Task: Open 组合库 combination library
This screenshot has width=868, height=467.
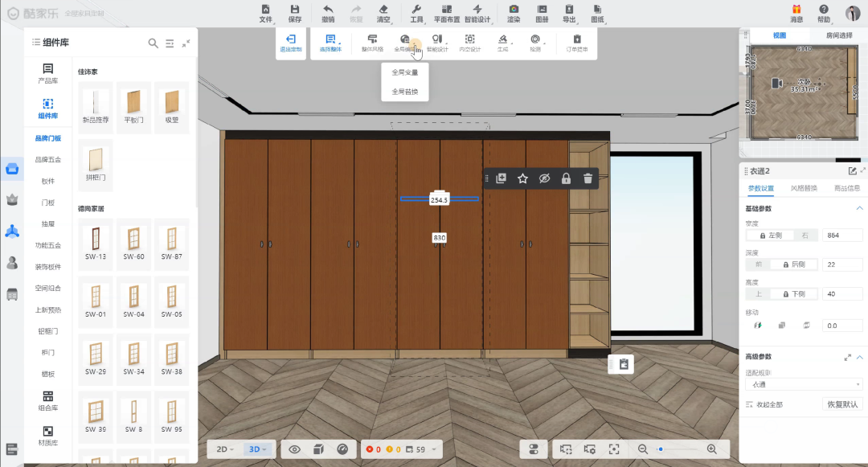Action: (x=47, y=400)
